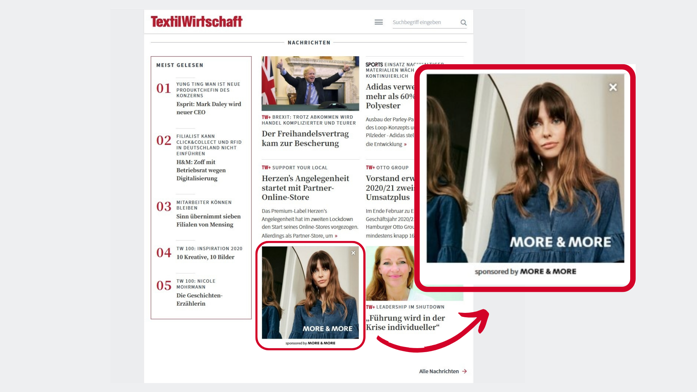
Task: Click the small MORE & MORE ad image
Action: pyautogui.click(x=310, y=292)
